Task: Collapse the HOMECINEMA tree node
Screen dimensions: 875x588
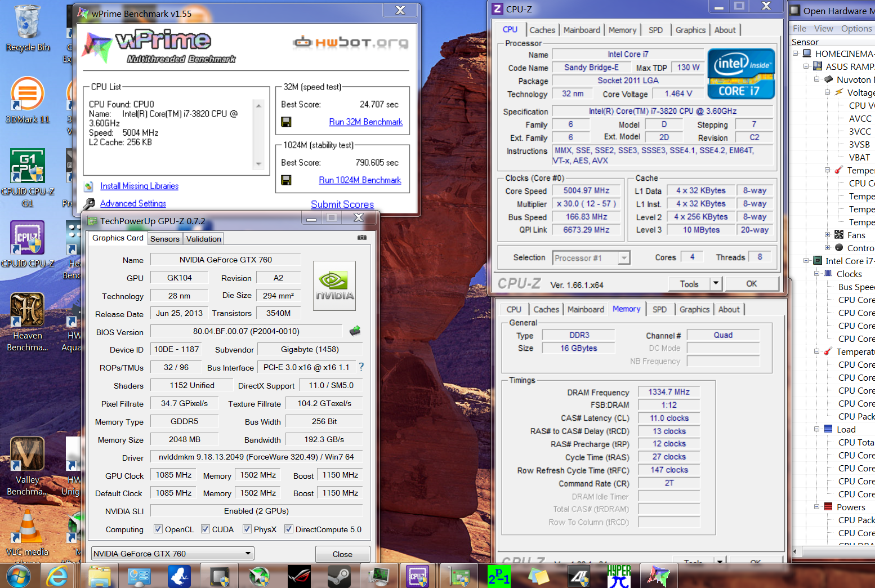Action: click(x=796, y=54)
